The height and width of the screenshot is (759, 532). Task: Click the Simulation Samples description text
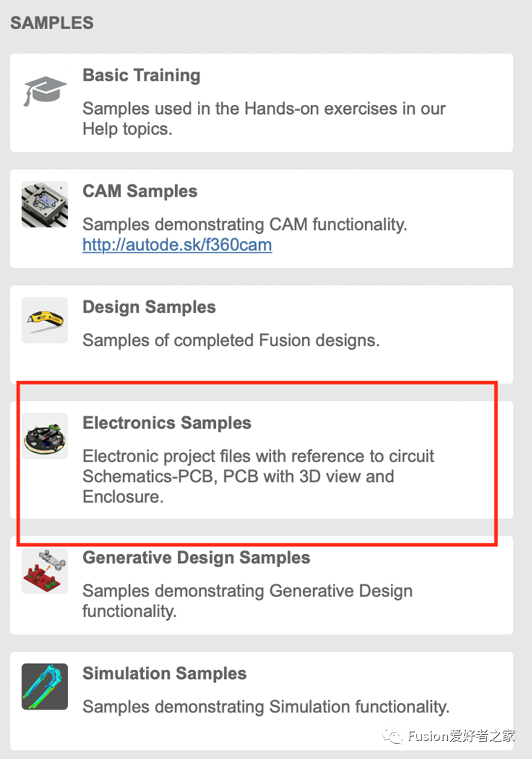coord(266,707)
